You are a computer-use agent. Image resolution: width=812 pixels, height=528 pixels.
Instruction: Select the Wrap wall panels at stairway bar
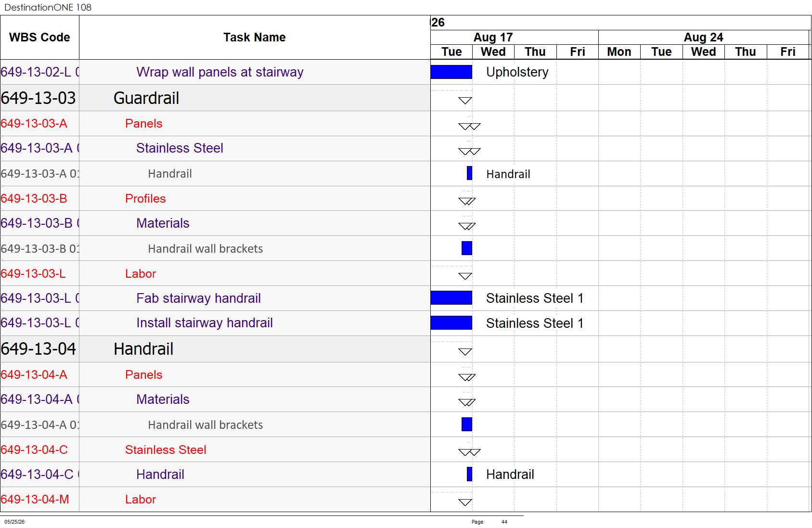pyautogui.click(x=451, y=72)
